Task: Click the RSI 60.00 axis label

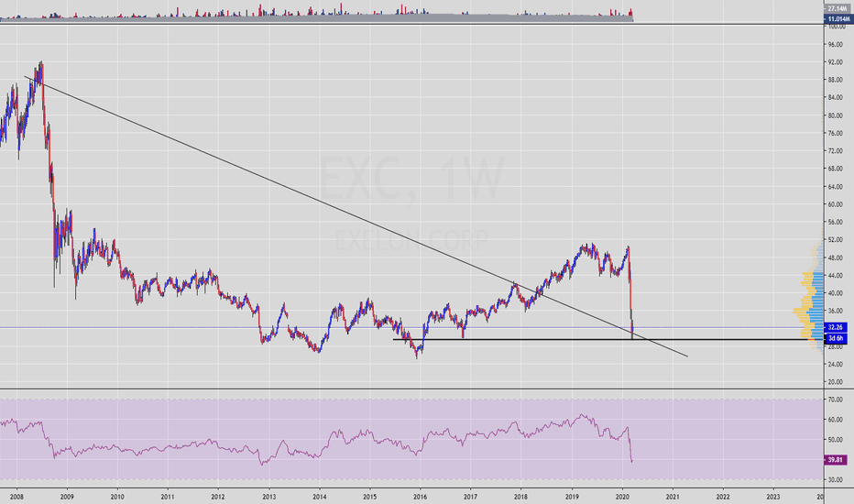Action: pyautogui.click(x=836, y=420)
